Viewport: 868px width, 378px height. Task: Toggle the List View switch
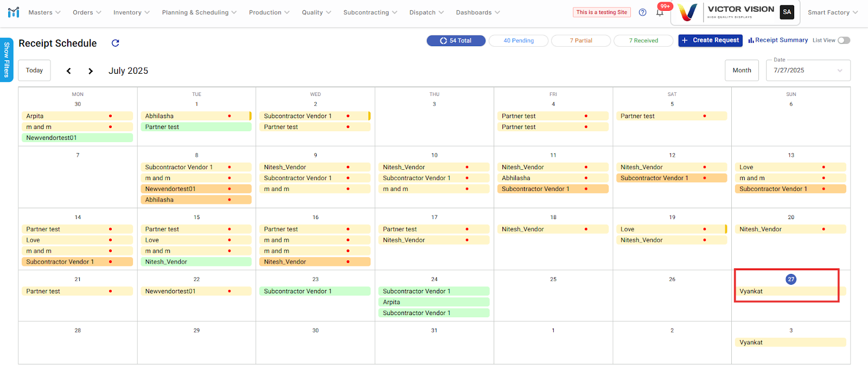click(844, 40)
